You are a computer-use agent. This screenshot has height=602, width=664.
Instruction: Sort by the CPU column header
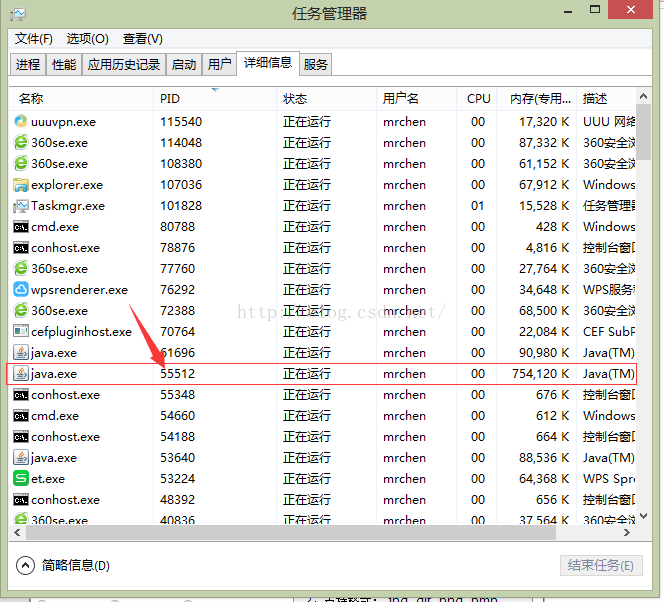(476, 99)
